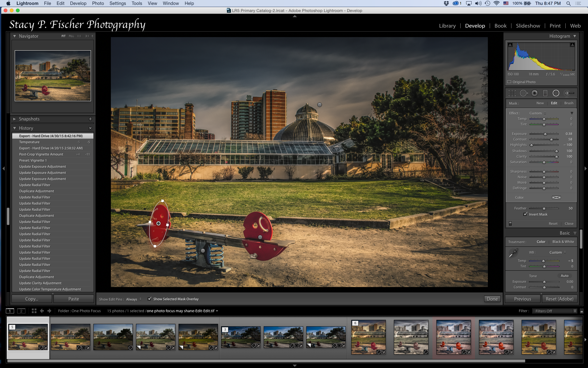Toggle Show Selected Mask Overlay checkbox

pyautogui.click(x=149, y=299)
